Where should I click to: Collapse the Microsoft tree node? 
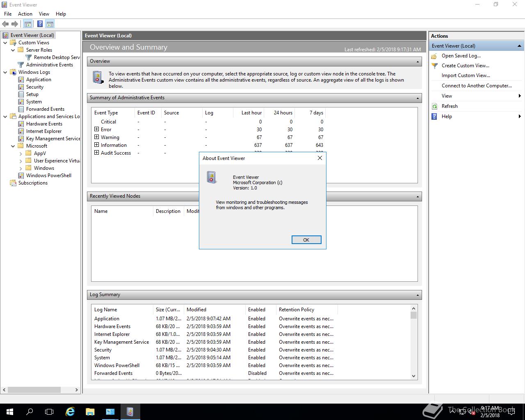click(x=13, y=146)
